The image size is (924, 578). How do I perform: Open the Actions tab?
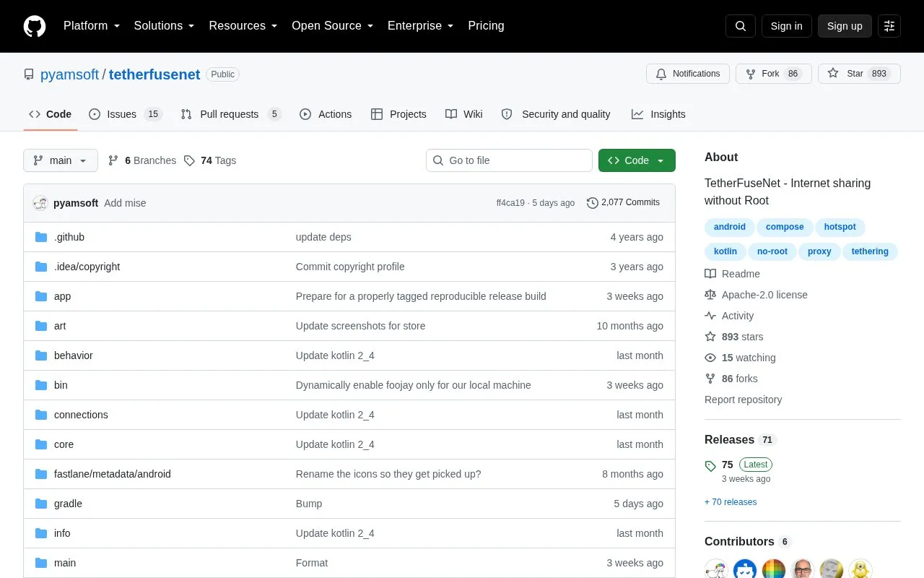pos(326,114)
